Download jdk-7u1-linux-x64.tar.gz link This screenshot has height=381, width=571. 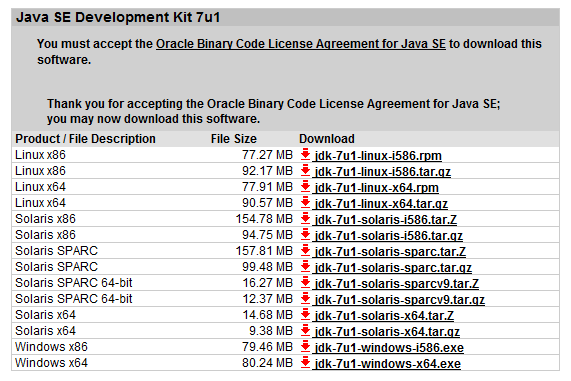(381, 204)
